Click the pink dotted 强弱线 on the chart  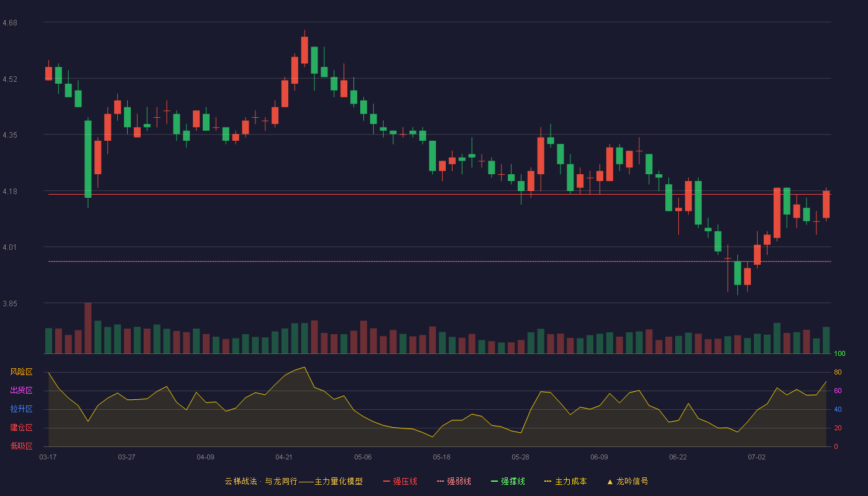pos(440,262)
